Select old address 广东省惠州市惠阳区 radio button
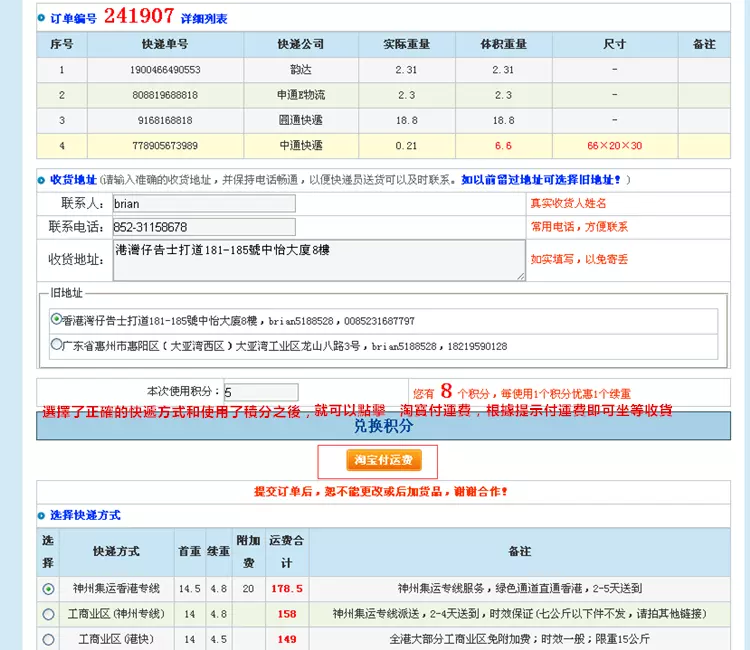The width and height of the screenshot is (750, 650). pos(56,344)
